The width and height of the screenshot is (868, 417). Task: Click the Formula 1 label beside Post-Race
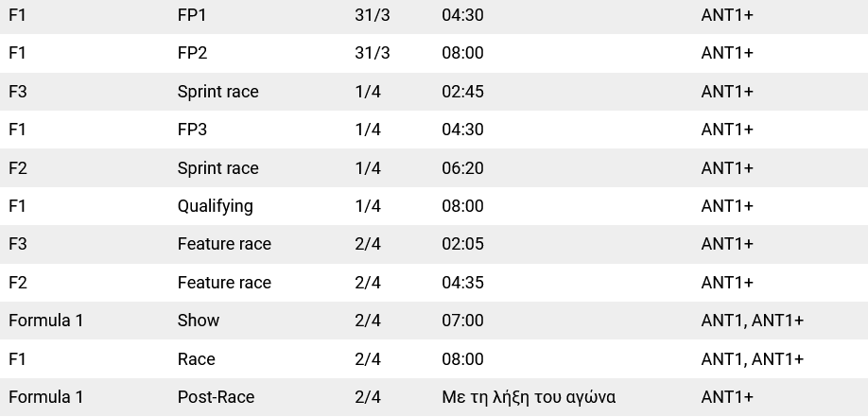point(46,397)
